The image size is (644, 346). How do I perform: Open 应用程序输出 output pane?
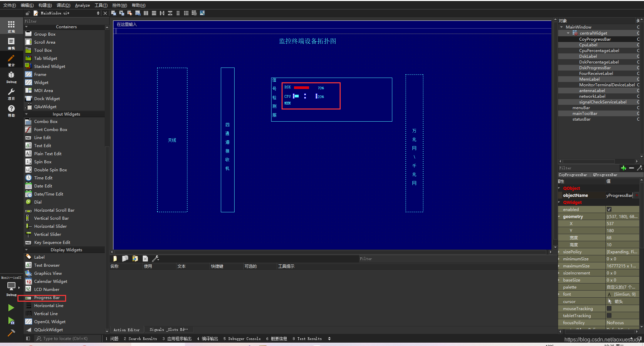pyautogui.click(x=177, y=339)
